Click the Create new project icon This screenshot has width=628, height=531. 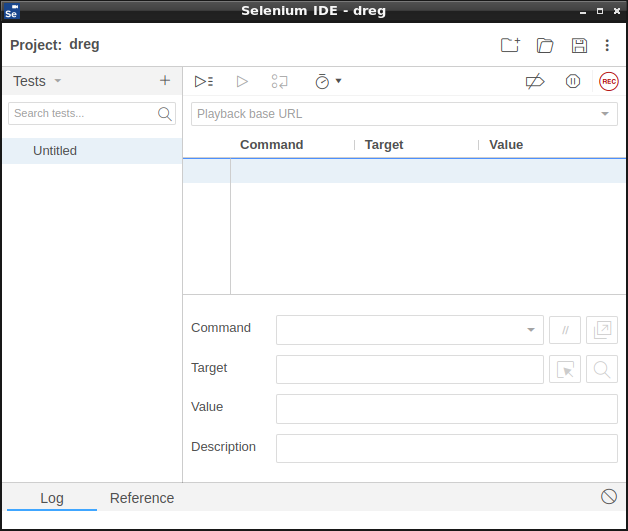coord(511,45)
